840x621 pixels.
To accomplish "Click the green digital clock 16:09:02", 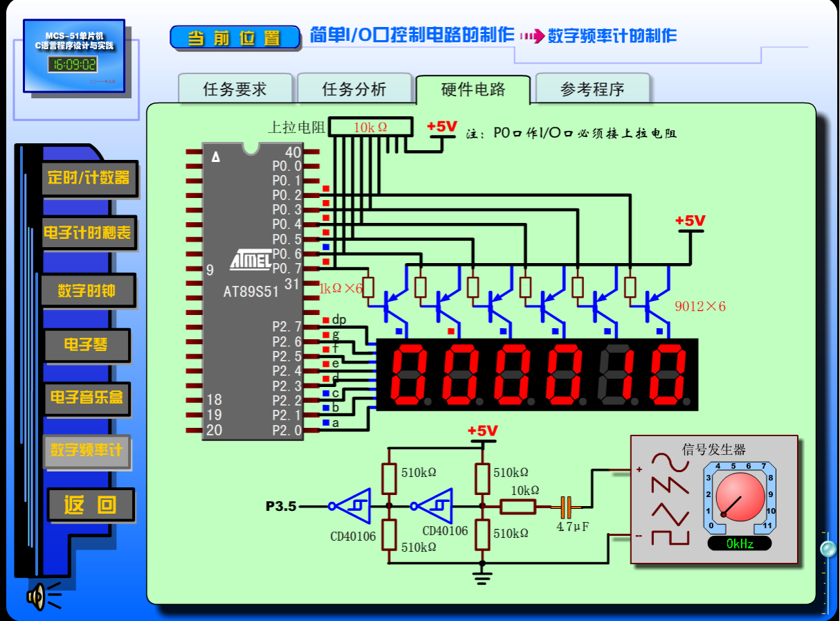I will (72, 64).
